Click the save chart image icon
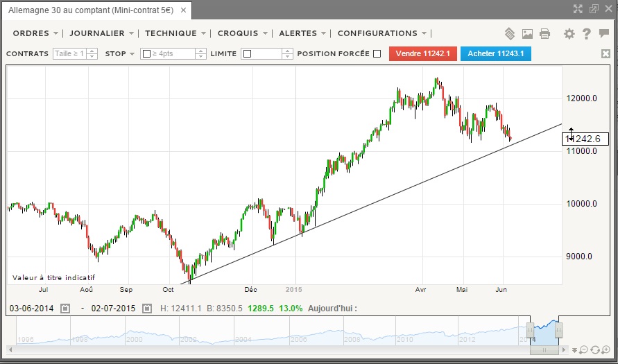The height and width of the screenshot is (364, 618). point(527,34)
